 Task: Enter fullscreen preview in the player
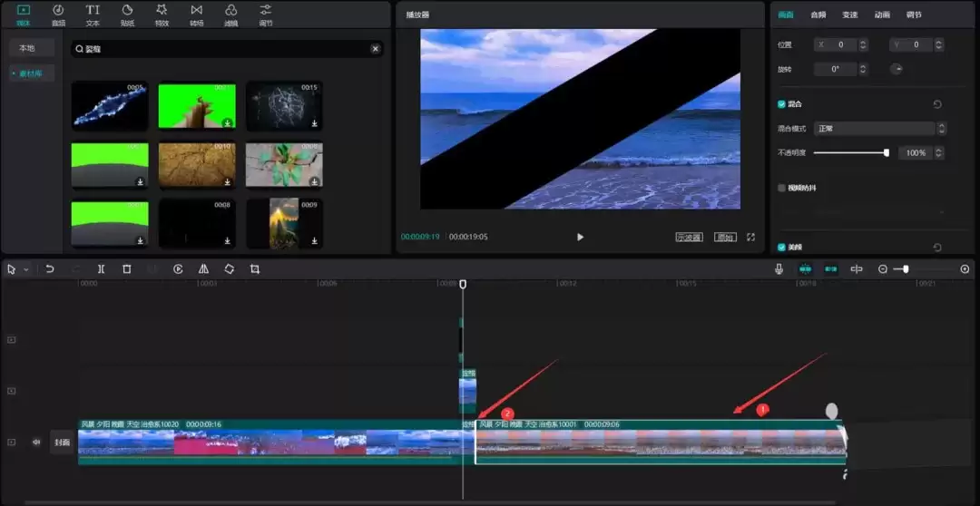(750, 237)
